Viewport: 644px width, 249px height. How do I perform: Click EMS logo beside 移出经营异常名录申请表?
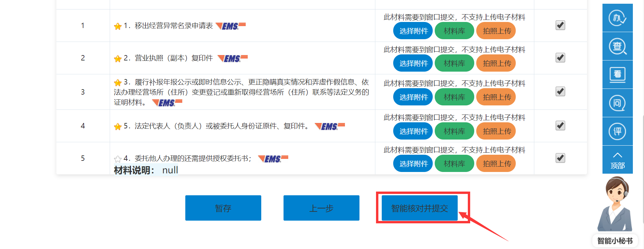tap(231, 26)
